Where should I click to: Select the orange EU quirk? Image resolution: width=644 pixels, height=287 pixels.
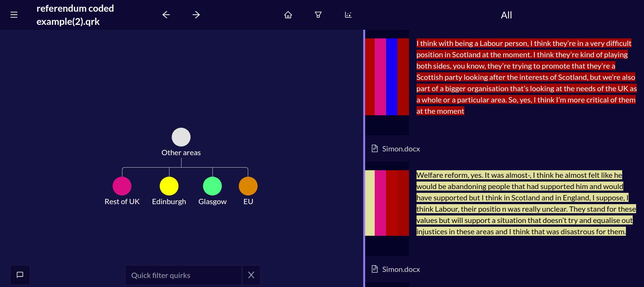point(248,186)
